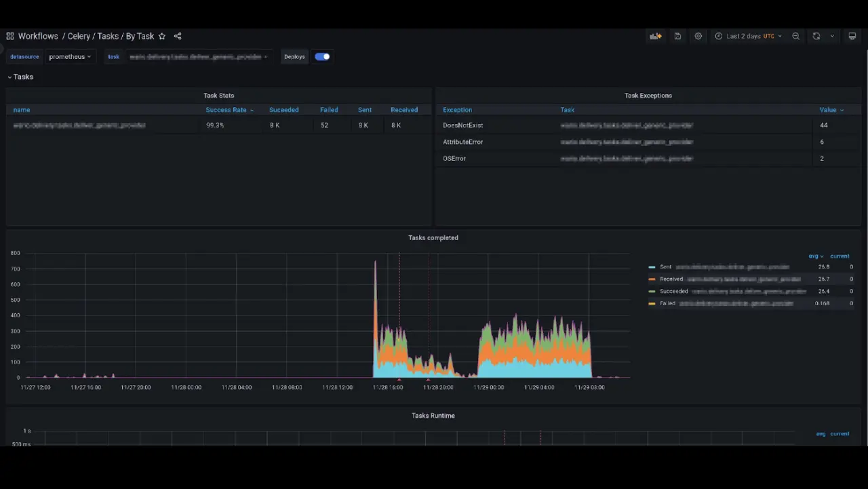Sort Tasks Runtime legend by current
The width and height of the screenshot is (868, 489).
840,434
